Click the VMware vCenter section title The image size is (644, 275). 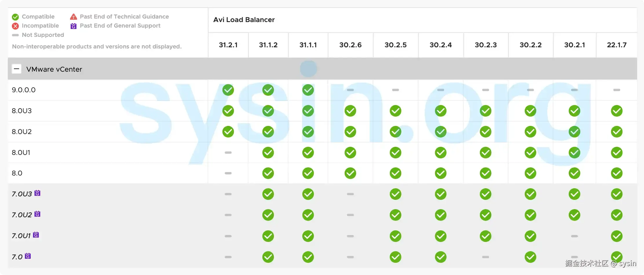coord(54,69)
